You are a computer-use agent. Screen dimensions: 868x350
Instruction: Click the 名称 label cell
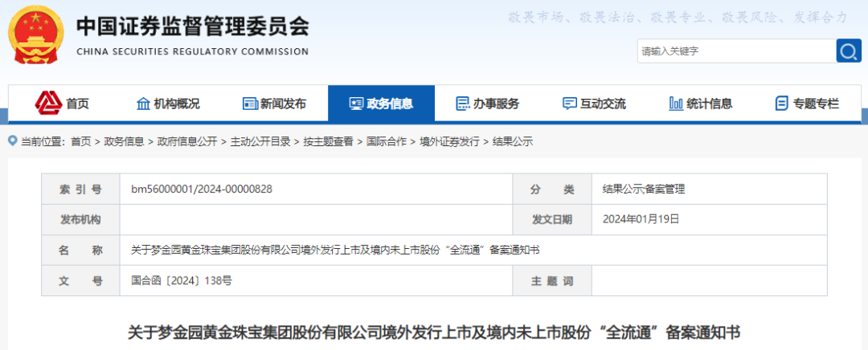pyautogui.click(x=81, y=250)
